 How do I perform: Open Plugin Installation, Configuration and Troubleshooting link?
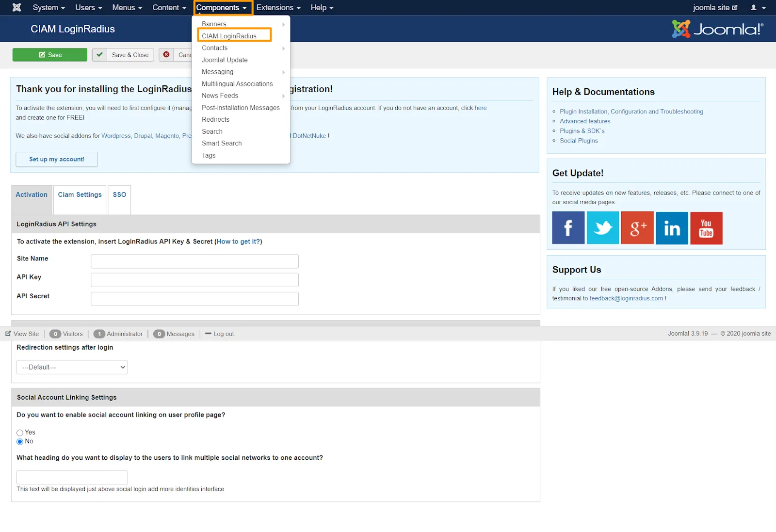point(631,112)
